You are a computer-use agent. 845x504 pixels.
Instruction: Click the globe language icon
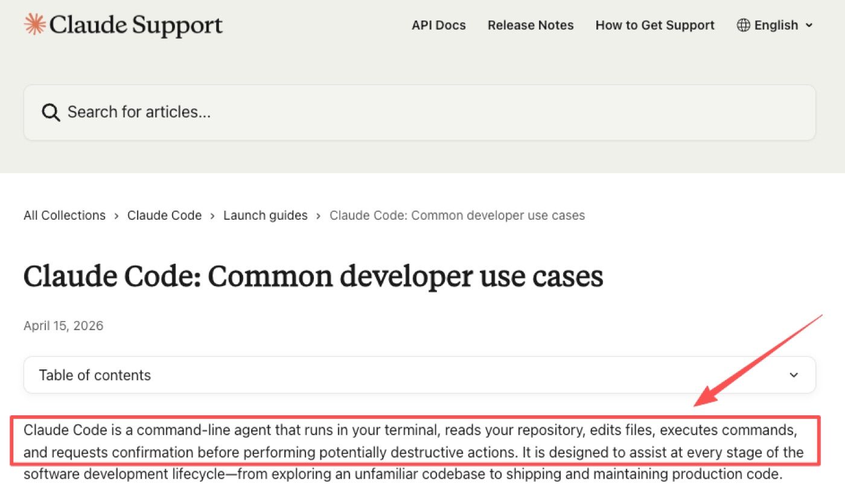point(744,25)
